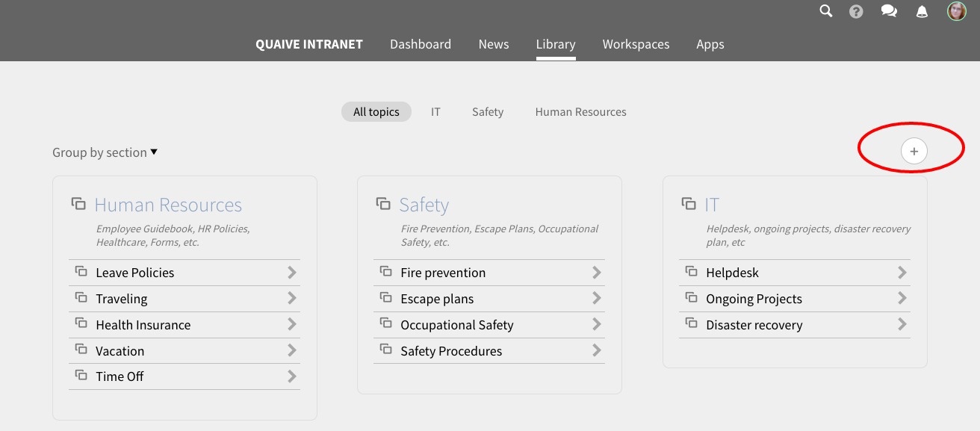Switch to the Dashboard tab
The image size is (980, 431).
421,44
